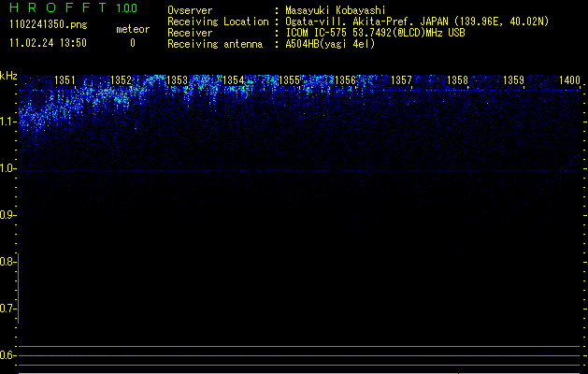588x374 pixels.
Task: Click the 1353 time marker
Action: tap(177, 80)
